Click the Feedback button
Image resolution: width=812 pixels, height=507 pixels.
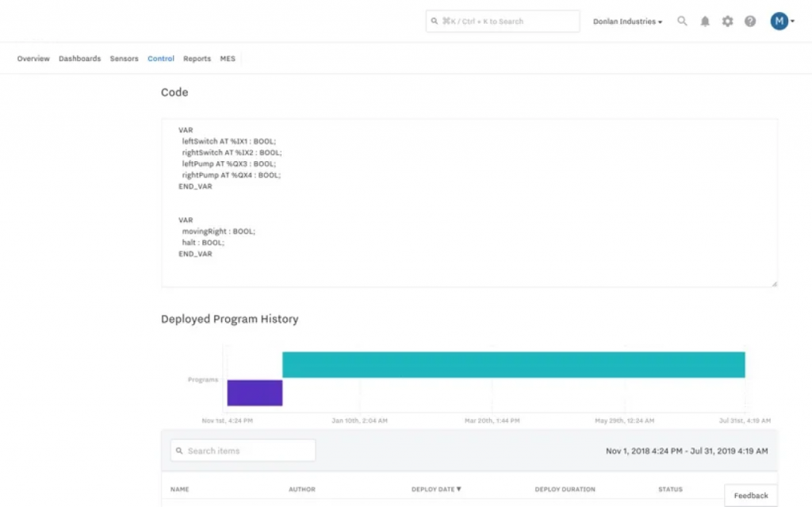750,495
